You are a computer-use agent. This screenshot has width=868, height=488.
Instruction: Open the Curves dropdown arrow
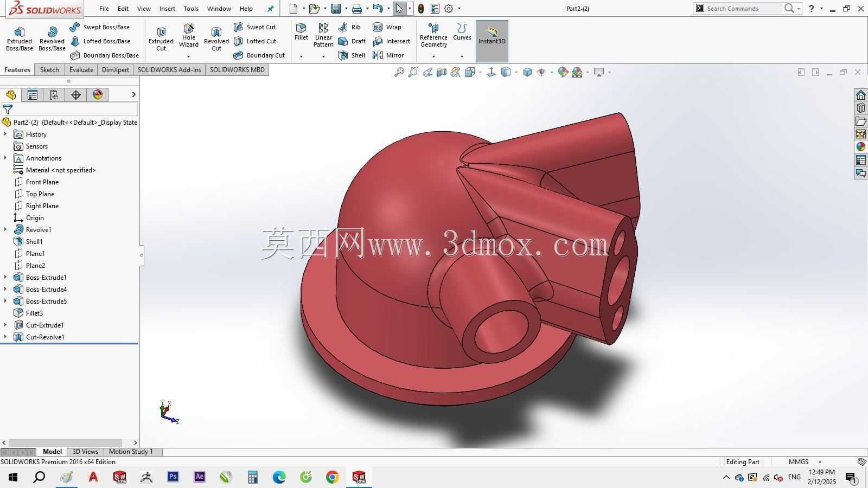462,56
